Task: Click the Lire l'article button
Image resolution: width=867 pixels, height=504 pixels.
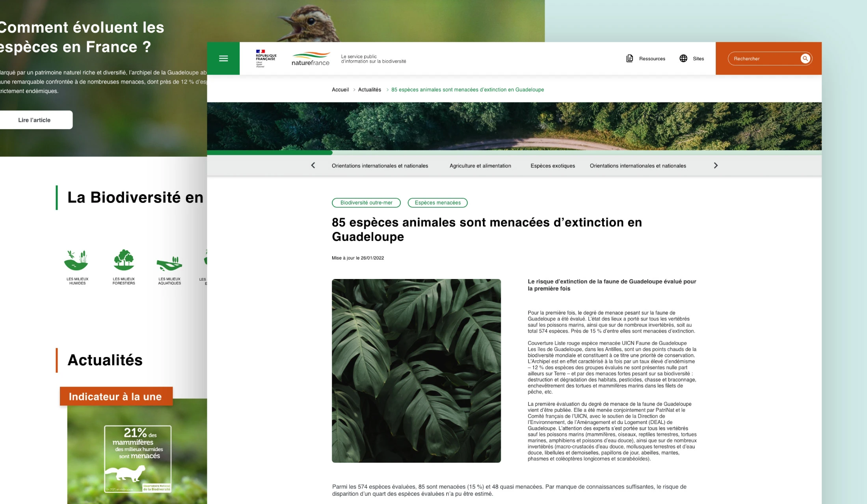Action: 34,119
